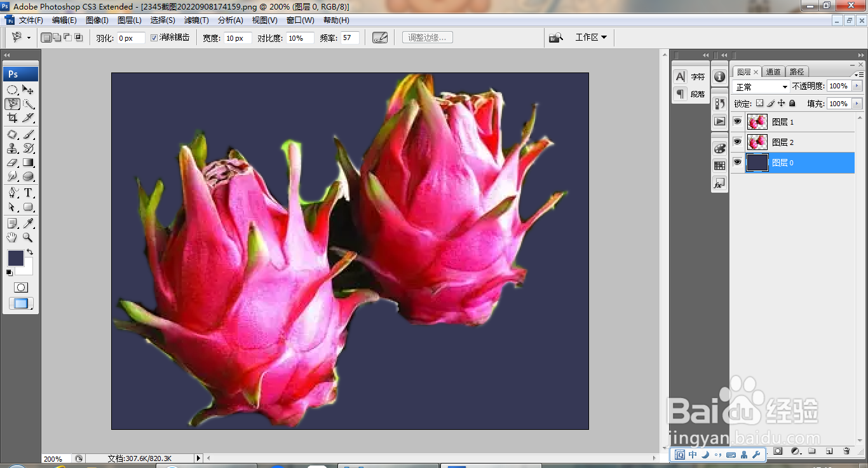Choose New selection mode button
The image size is (868, 468).
[46, 38]
